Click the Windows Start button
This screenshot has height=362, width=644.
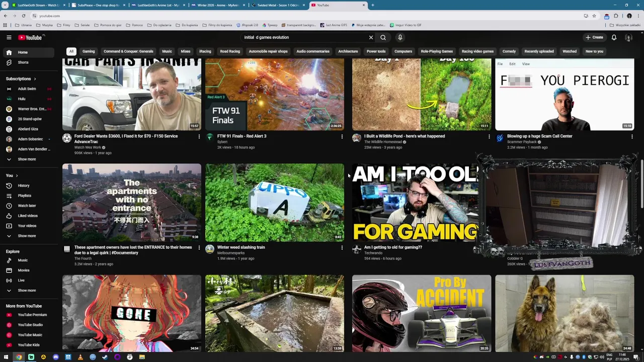point(6,357)
